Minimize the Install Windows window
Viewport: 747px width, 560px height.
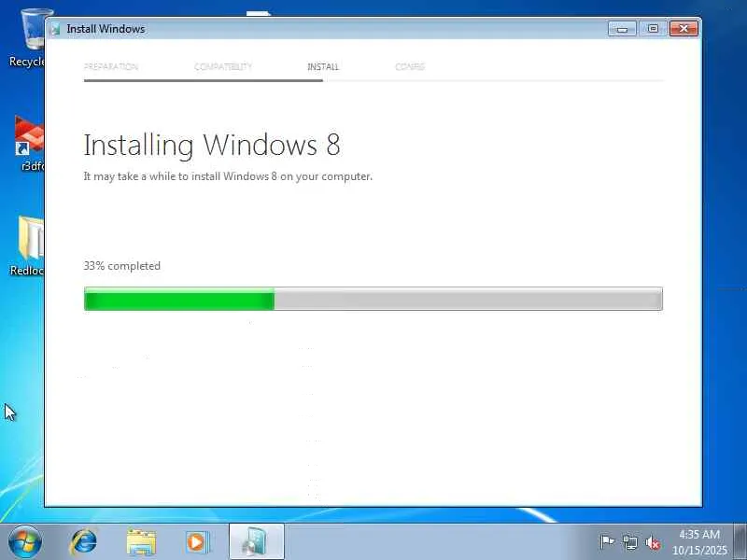coord(622,29)
